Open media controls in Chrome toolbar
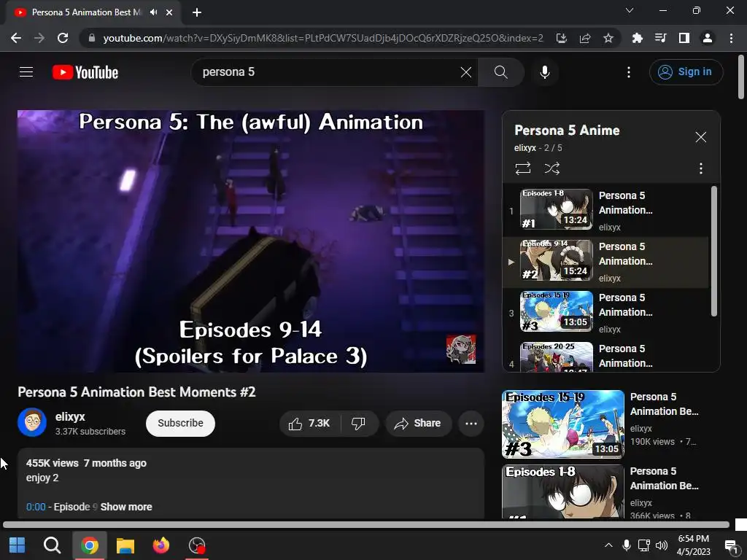The image size is (747, 560). click(660, 38)
